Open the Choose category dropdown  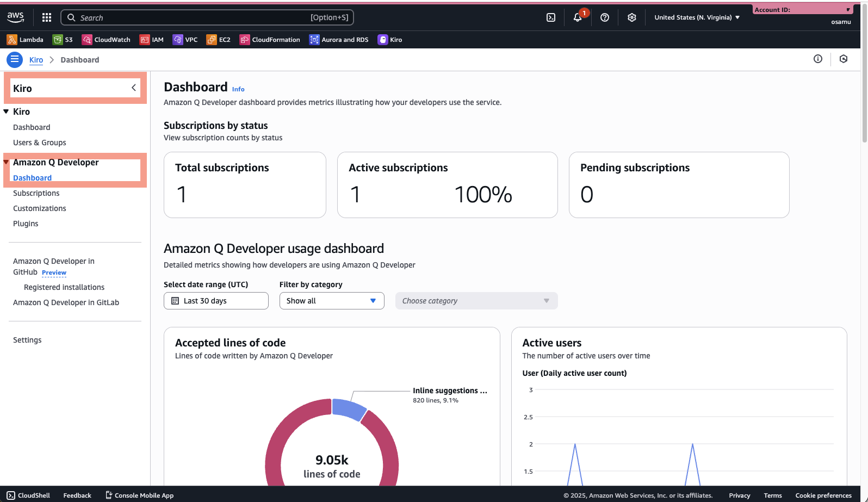coord(476,301)
